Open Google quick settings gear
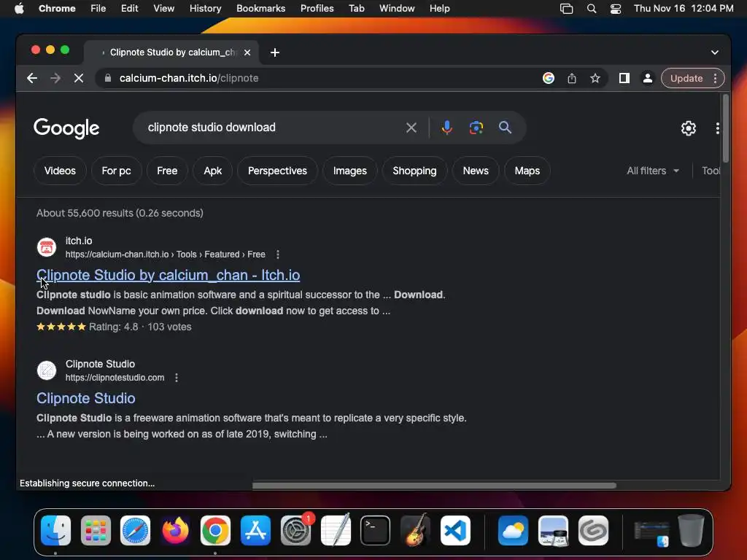The image size is (747, 560). (x=689, y=128)
